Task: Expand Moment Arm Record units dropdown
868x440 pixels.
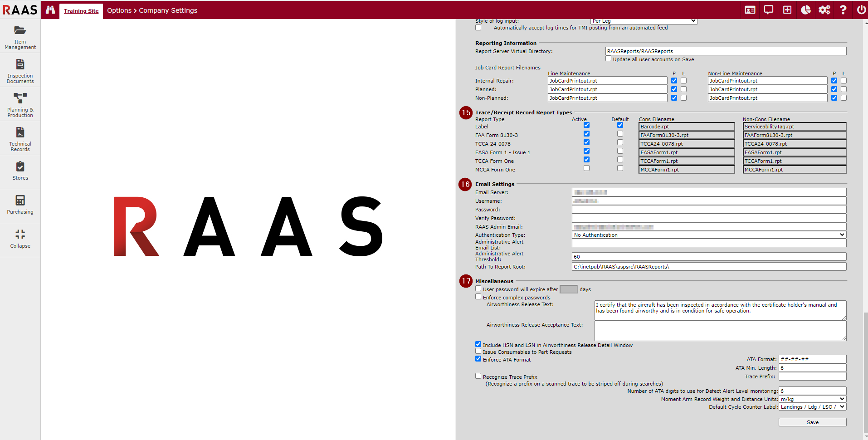Action: [x=812, y=399]
